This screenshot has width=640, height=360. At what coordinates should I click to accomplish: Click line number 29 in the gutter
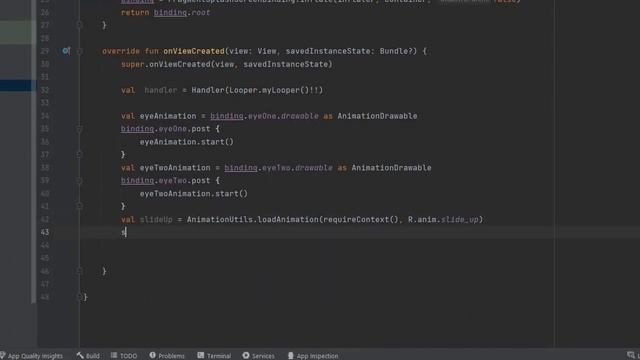45,51
